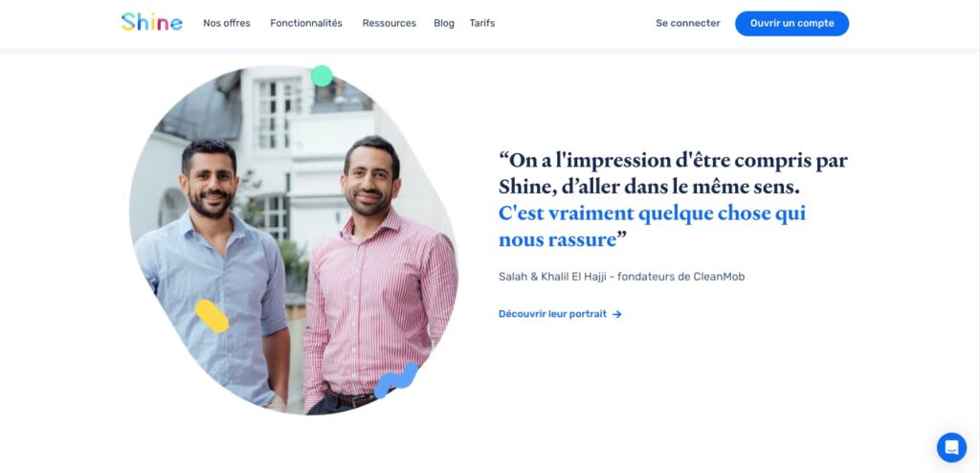Viewport: 980px width, 473px height.
Task: Click the yellow pill shape on the photo
Action: [212, 316]
